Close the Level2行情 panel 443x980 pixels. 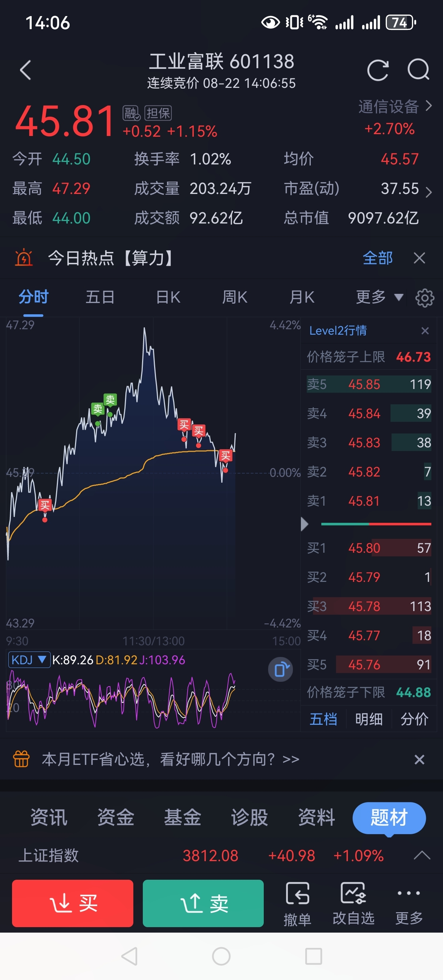click(425, 331)
